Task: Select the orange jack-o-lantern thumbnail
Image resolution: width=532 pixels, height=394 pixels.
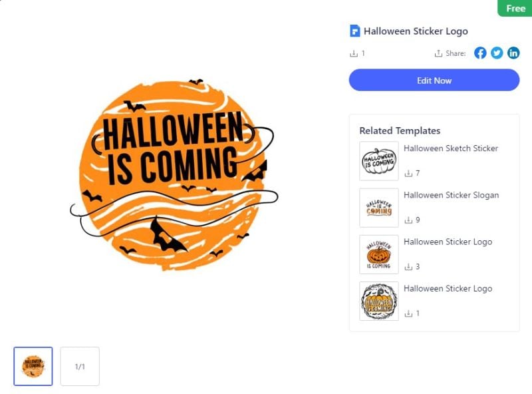Action: click(379, 254)
